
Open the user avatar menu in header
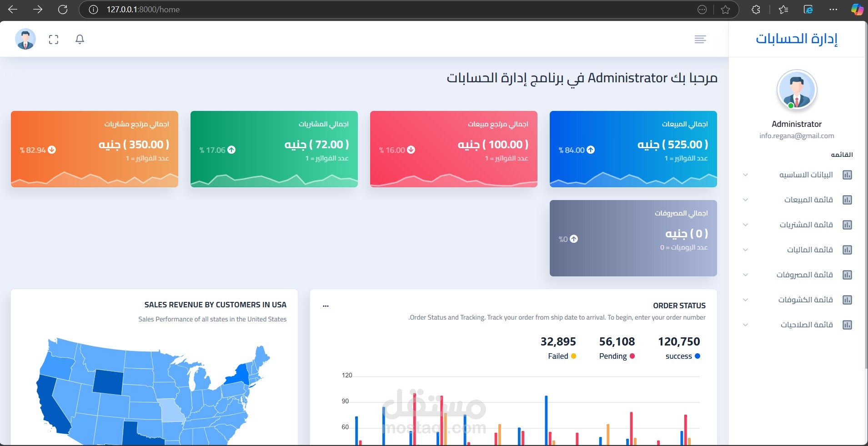click(25, 39)
